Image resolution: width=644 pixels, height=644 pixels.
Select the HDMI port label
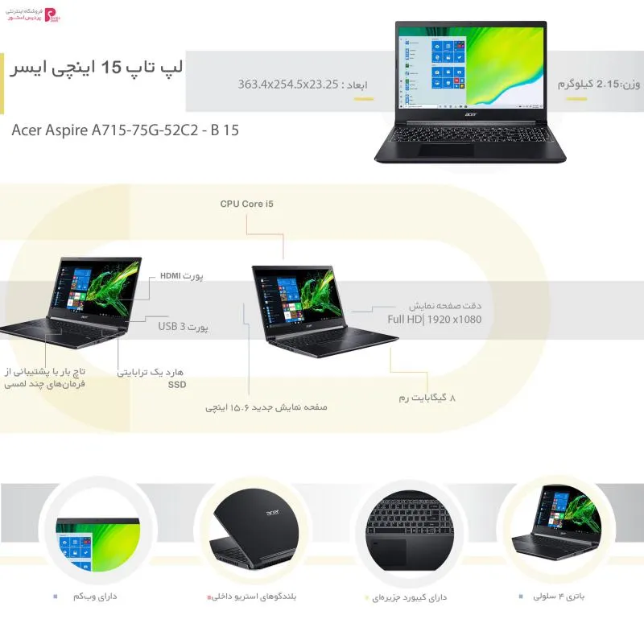coord(182,276)
